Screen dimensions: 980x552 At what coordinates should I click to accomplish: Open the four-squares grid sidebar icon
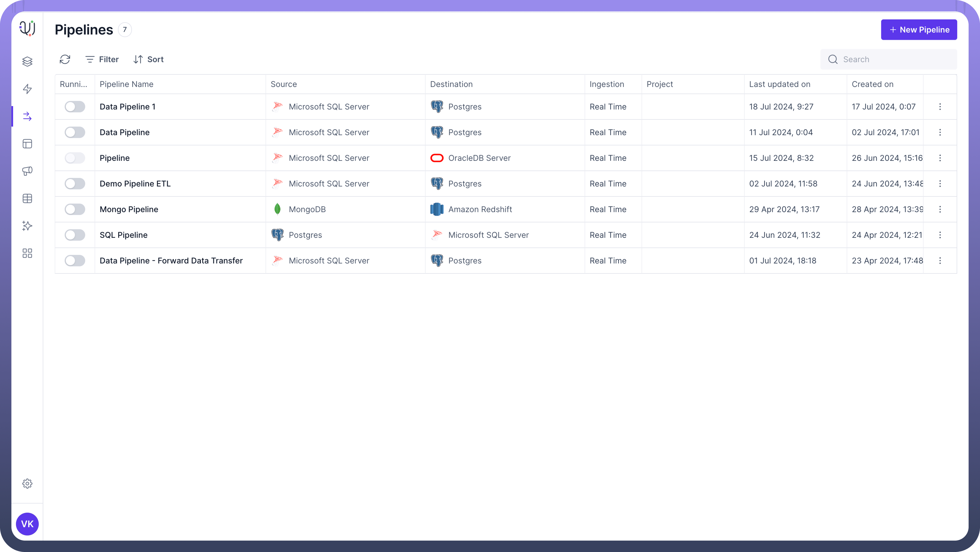click(27, 253)
